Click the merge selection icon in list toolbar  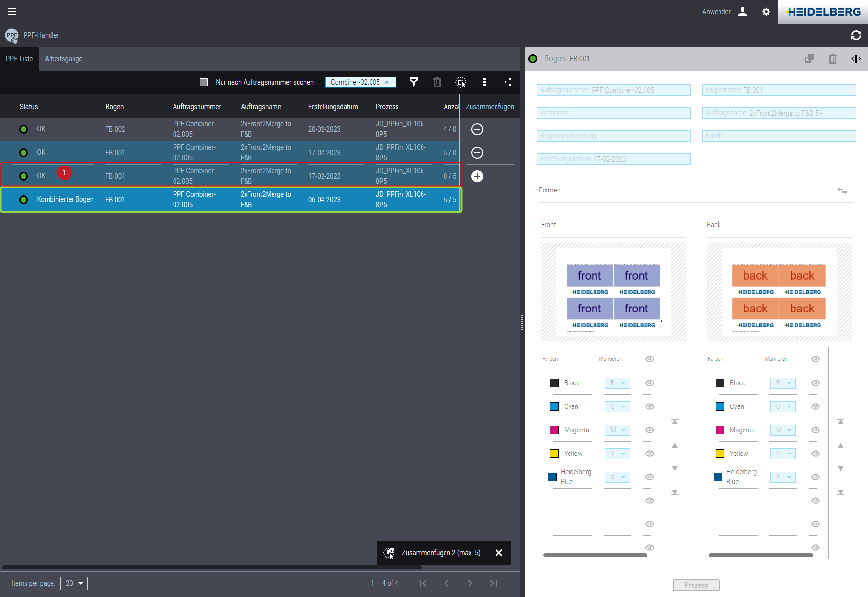click(x=461, y=82)
